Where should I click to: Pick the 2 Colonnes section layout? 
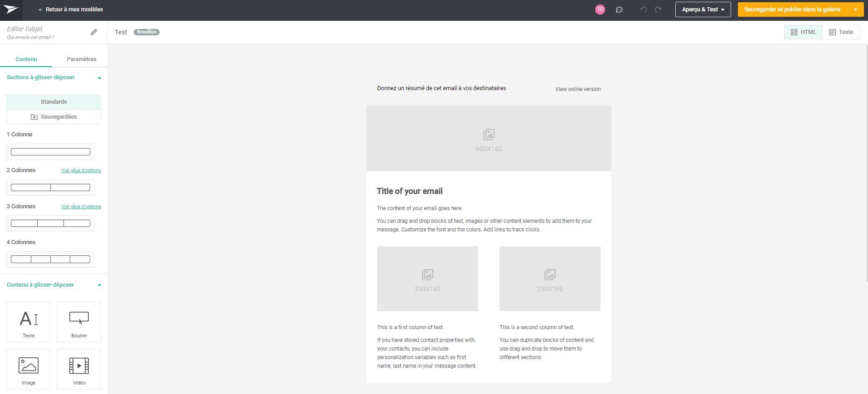pyautogui.click(x=50, y=187)
